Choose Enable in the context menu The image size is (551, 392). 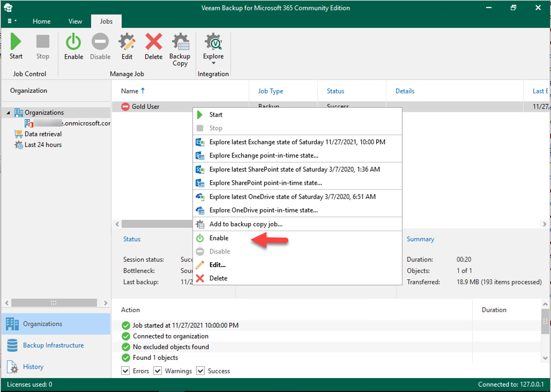tap(297, 238)
